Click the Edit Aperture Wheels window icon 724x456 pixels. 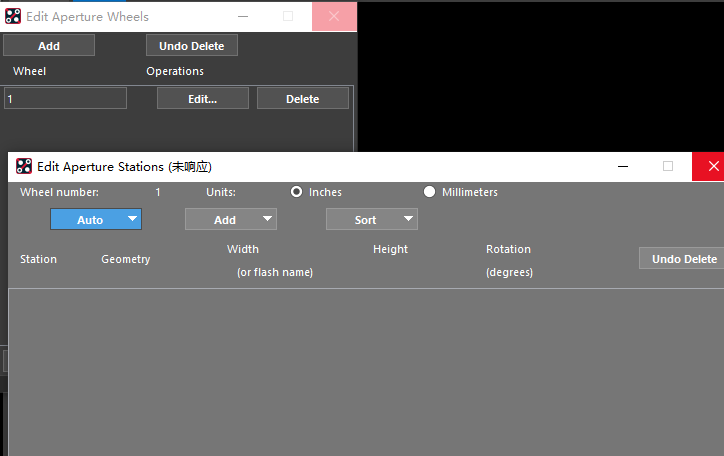pos(11,17)
